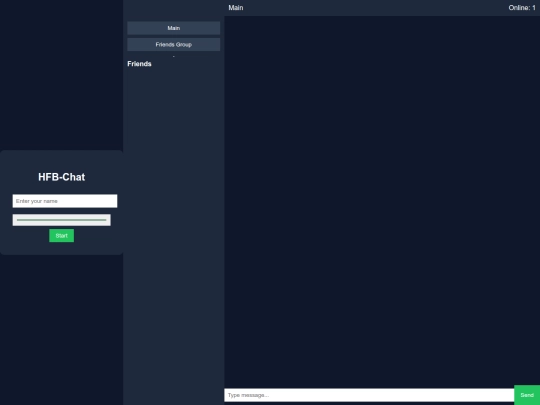Click the Send button
The image size is (540, 405).
tap(527, 395)
